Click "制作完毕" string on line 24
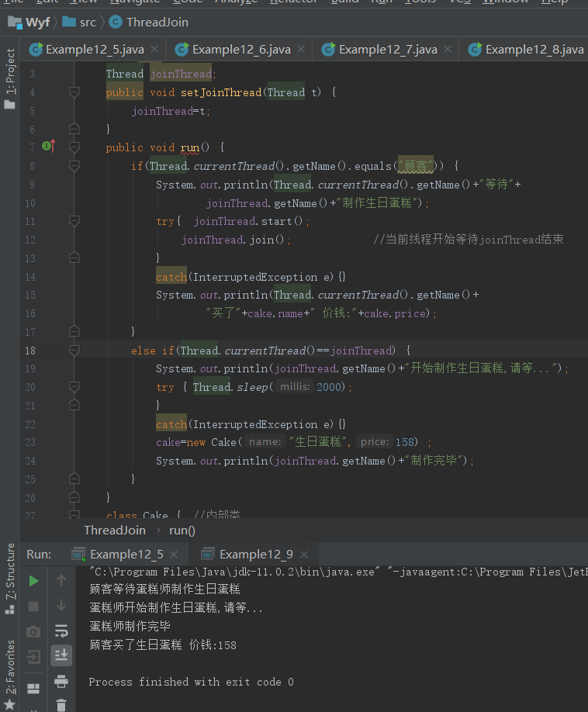Image resolution: width=588 pixels, height=712 pixels. 434,461
